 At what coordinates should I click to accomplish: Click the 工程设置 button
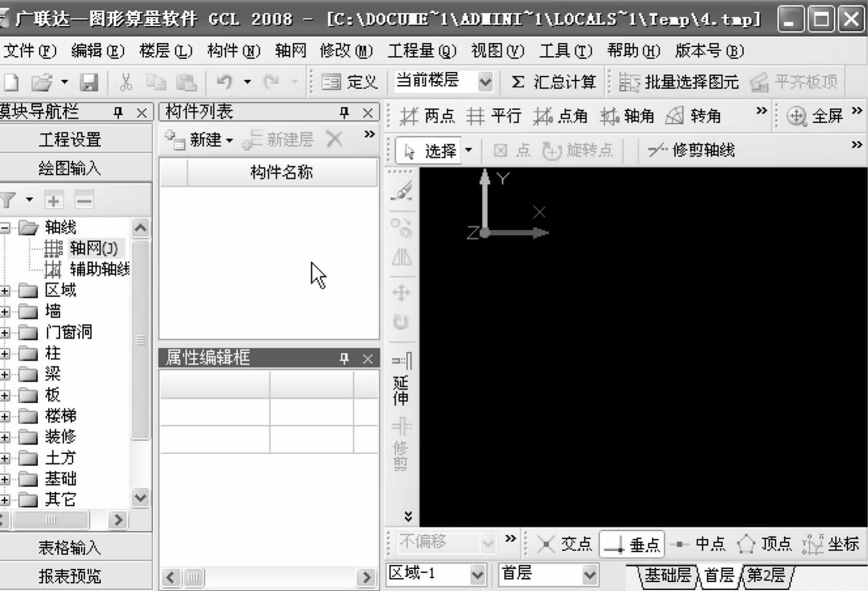(x=70, y=140)
